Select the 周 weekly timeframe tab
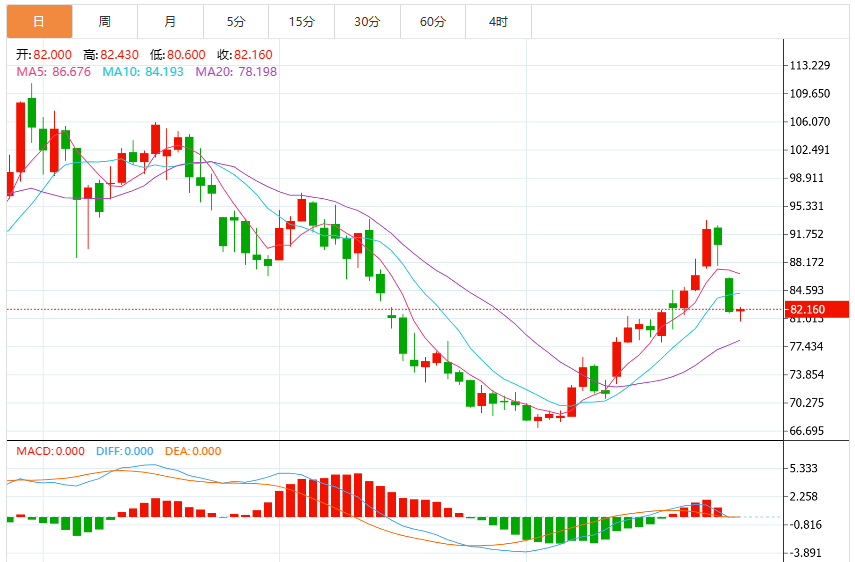 coord(105,22)
